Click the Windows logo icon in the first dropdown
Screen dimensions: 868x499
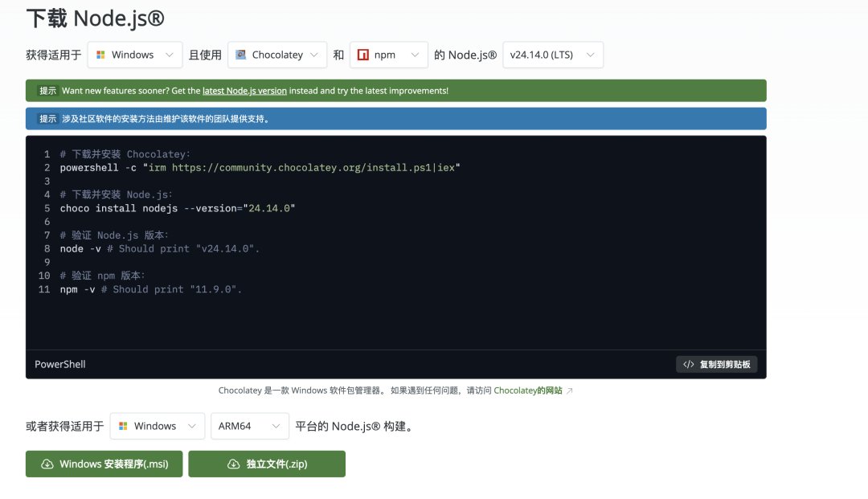click(x=100, y=55)
